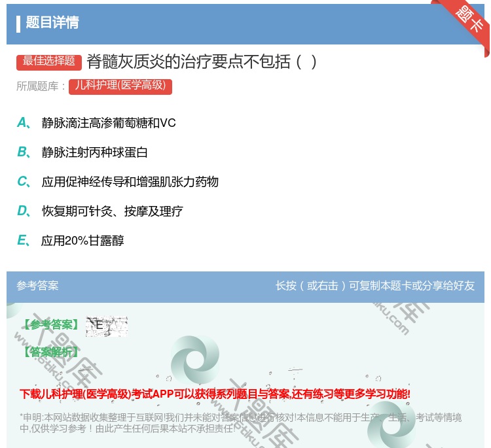The image size is (491, 448).
Task: Click the 【答案解析】 green label
Action: [x=52, y=352]
